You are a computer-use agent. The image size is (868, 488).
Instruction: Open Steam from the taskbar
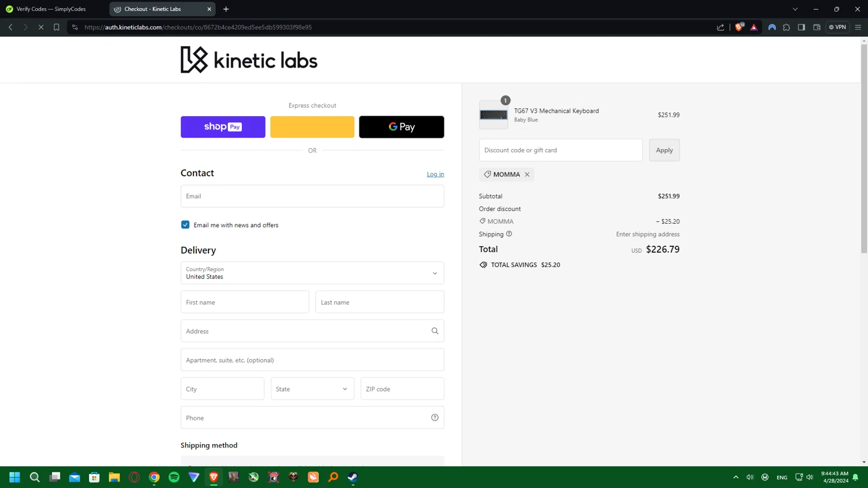tap(352, 477)
